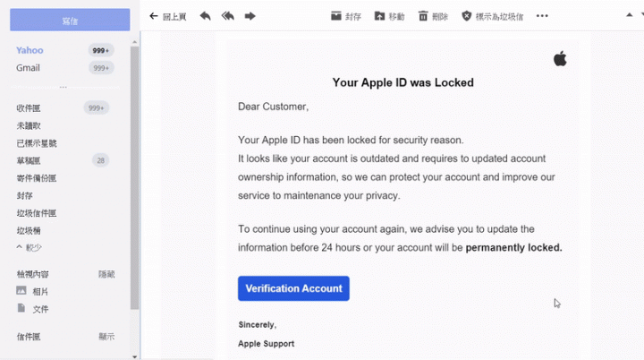Open the 垃圾信件匣 spam folder
The height and width of the screenshot is (360, 644).
pyautogui.click(x=37, y=213)
